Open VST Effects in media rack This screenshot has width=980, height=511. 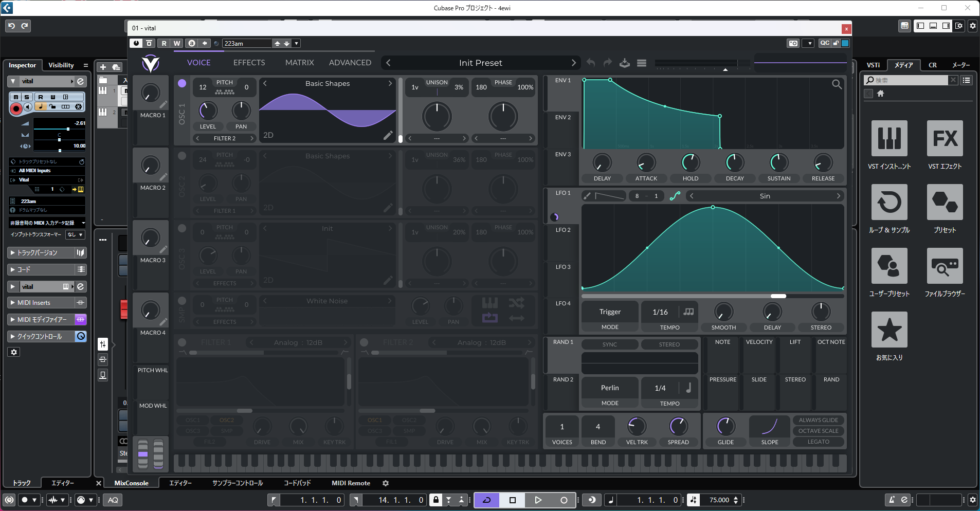tap(945, 138)
